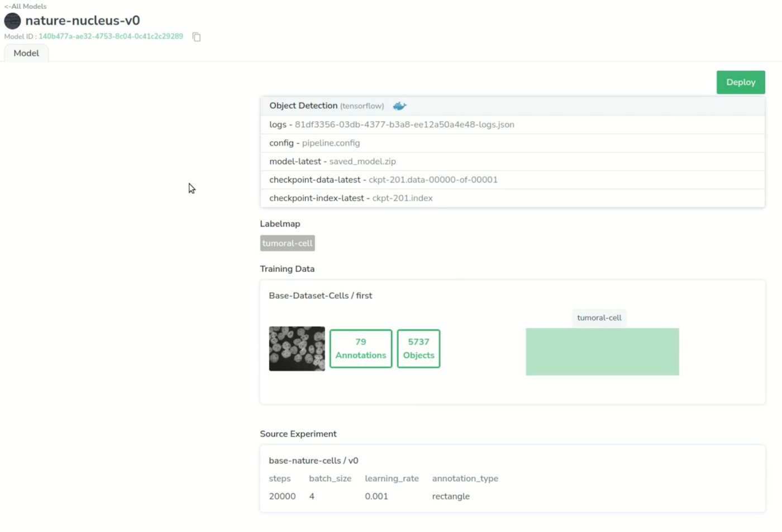This screenshot has width=782, height=532.
Task: Go back to All Models
Action: (x=26, y=6)
